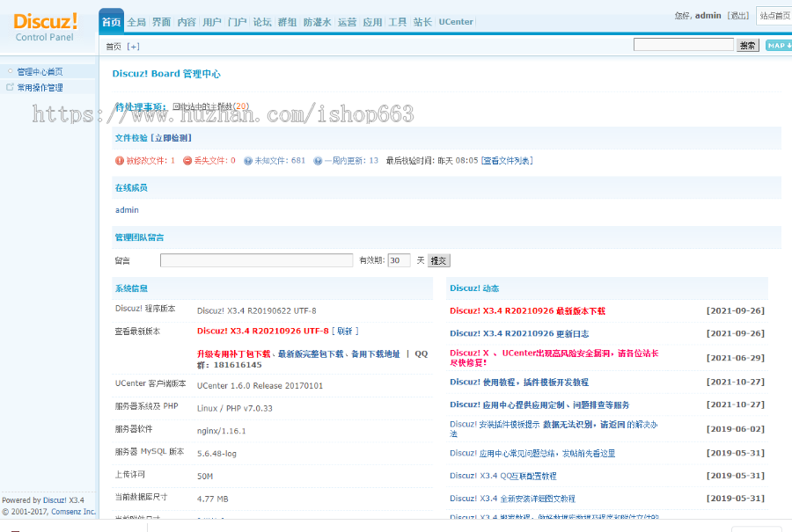
Task: Click the 搜索 search button
Action: (x=747, y=46)
